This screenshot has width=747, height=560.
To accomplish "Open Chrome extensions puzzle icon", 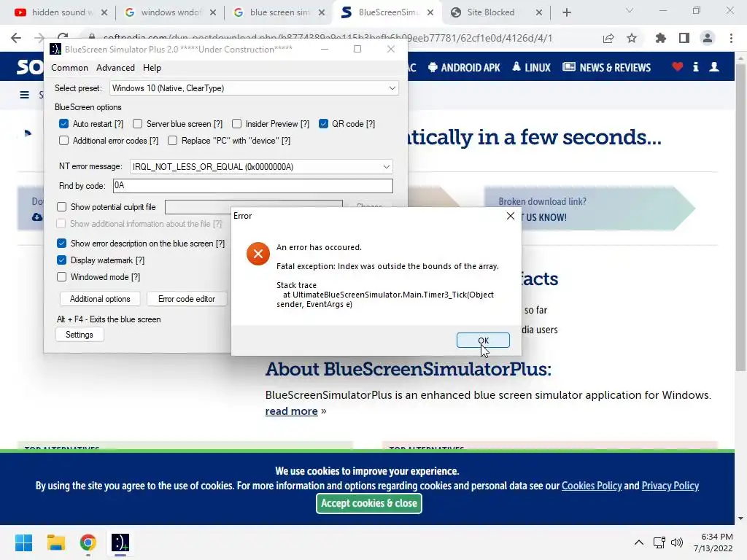I will [x=661, y=38].
